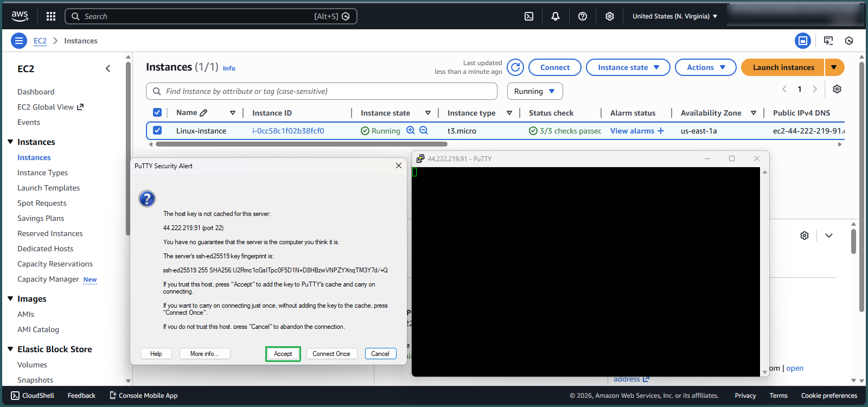This screenshot has height=407, width=868.
Task: Refresh the instances list
Action: pos(515,67)
